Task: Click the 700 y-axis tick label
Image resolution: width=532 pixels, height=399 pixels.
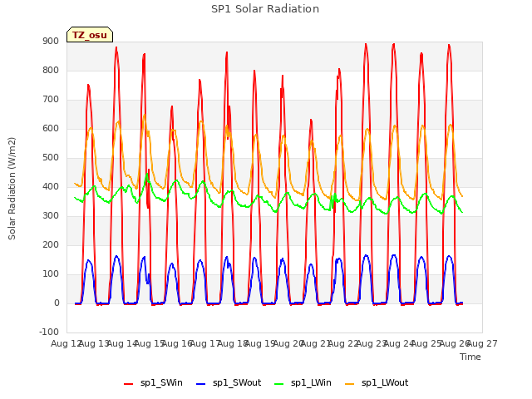Action: point(51,100)
